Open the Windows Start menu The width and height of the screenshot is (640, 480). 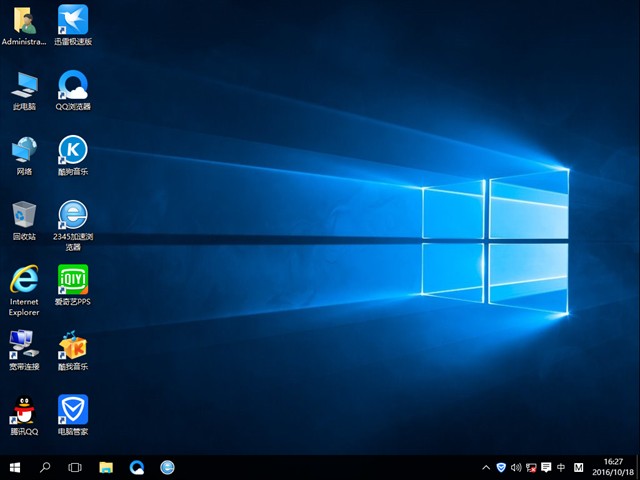(x=15, y=467)
